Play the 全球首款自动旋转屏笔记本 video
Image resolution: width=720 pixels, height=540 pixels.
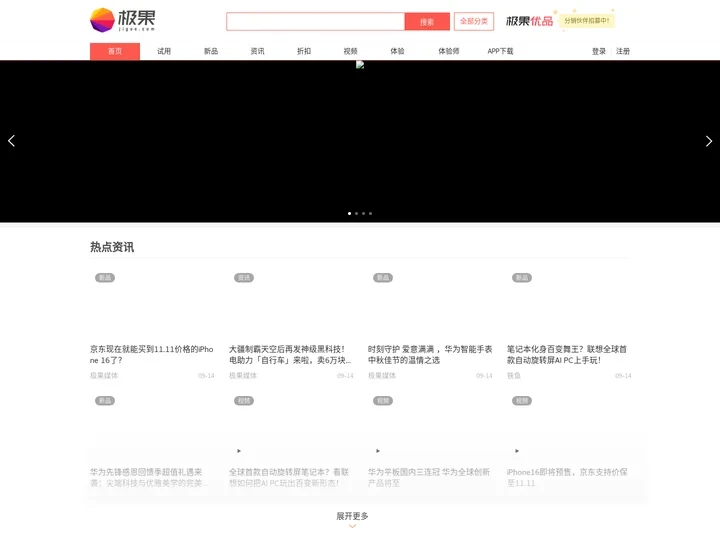pyautogui.click(x=239, y=451)
